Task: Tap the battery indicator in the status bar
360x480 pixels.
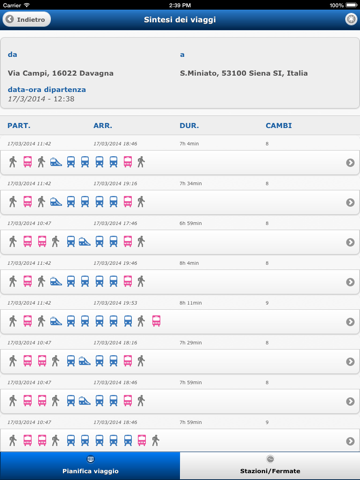Action: [352, 5]
